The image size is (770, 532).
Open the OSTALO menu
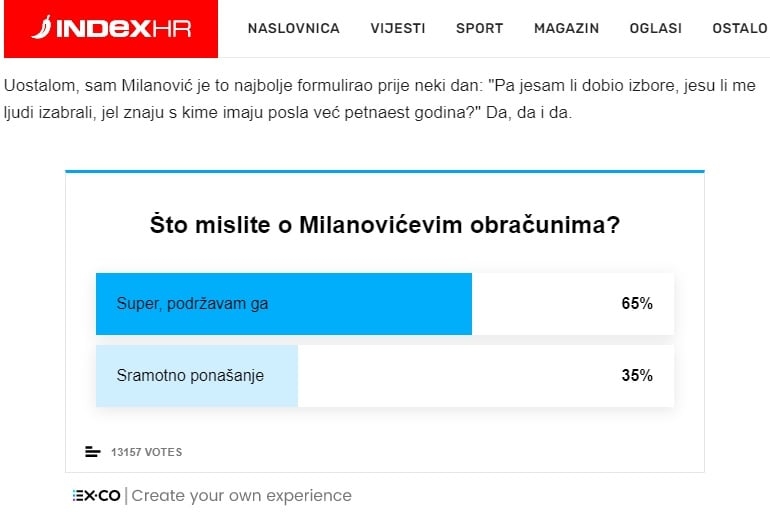point(740,28)
